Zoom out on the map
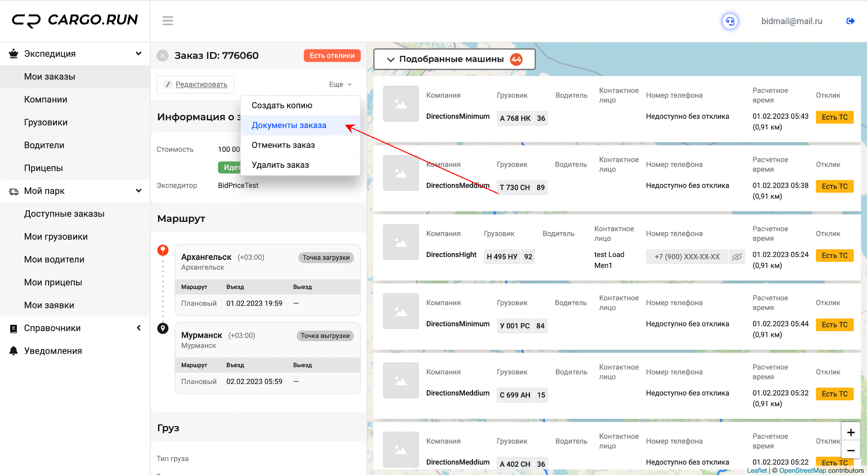Viewport: 868px width, 475px height. [x=851, y=450]
